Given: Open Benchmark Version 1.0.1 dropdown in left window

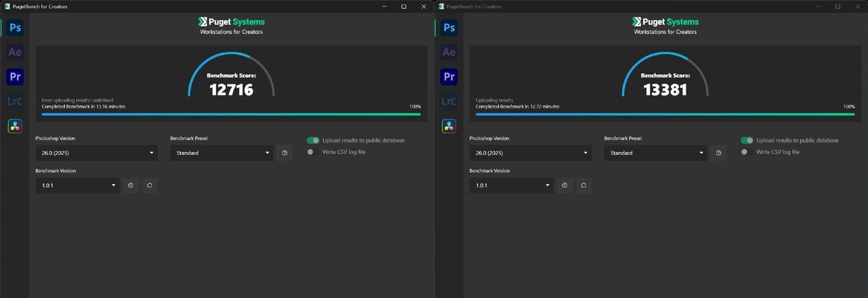Looking at the screenshot, I should click(77, 186).
